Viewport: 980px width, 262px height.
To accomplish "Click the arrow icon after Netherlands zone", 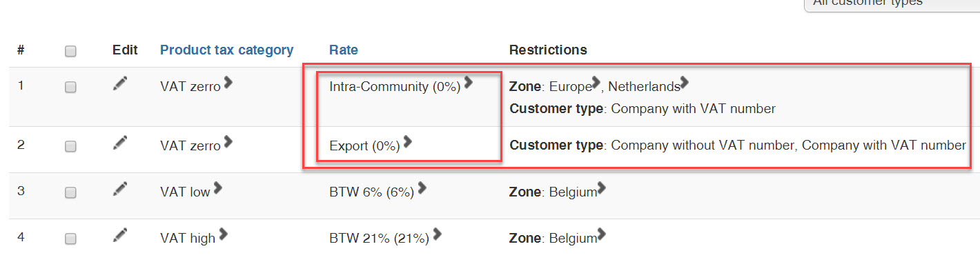I will pyautogui.click(x=685, y=83).
